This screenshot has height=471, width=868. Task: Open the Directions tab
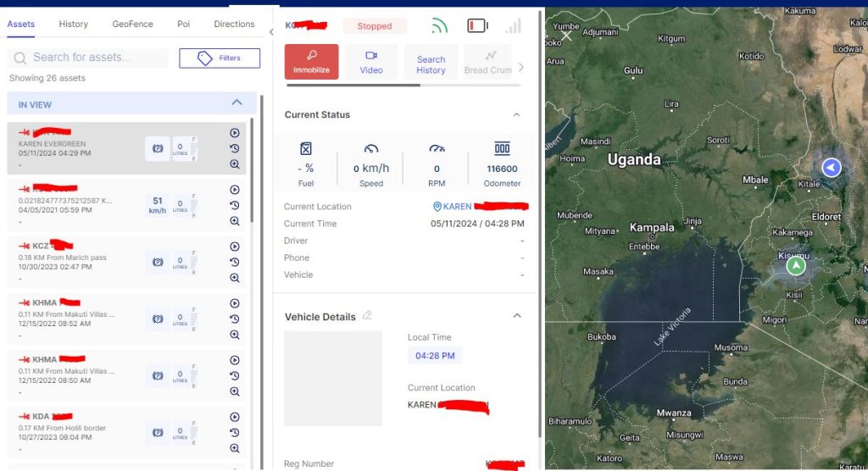234,24
